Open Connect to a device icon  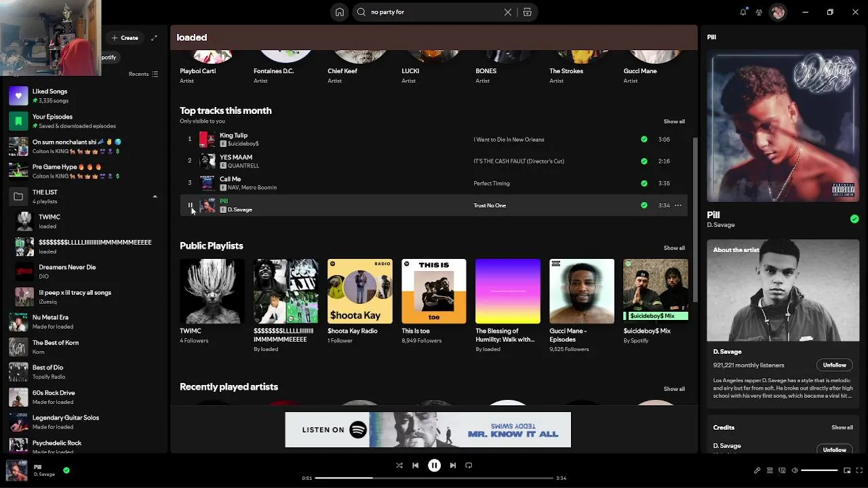point(782,470)
